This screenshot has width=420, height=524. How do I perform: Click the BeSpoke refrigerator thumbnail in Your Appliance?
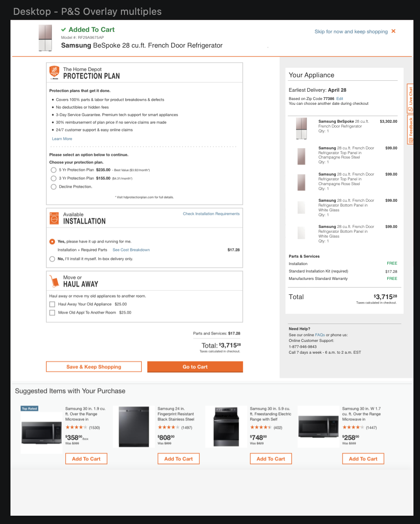click(301, 128)
